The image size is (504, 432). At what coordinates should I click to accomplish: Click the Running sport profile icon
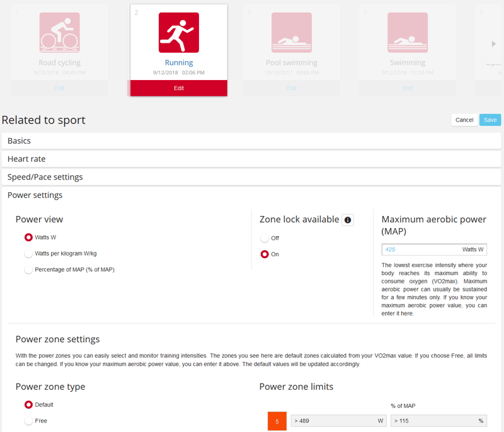[179, 33]
